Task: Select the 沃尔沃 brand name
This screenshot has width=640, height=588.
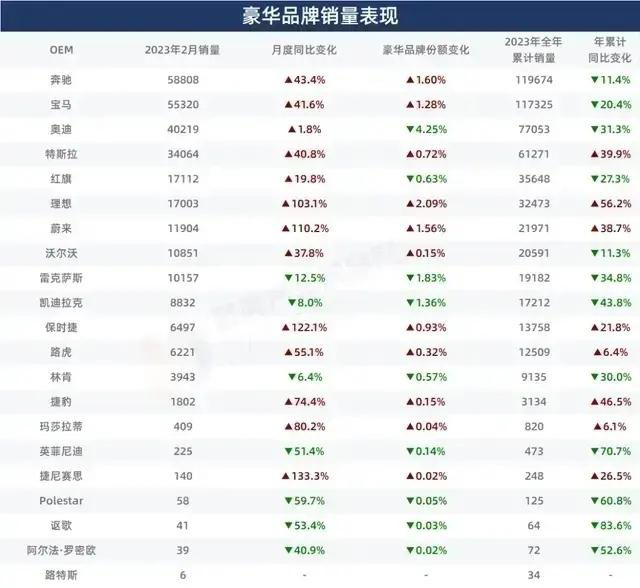Action: tap(61, 253)
